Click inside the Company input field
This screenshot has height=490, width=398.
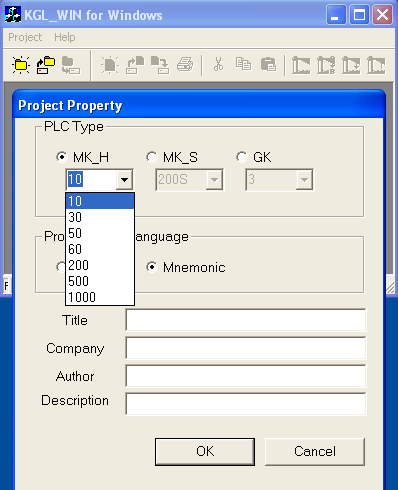click(x=246, y=348)
